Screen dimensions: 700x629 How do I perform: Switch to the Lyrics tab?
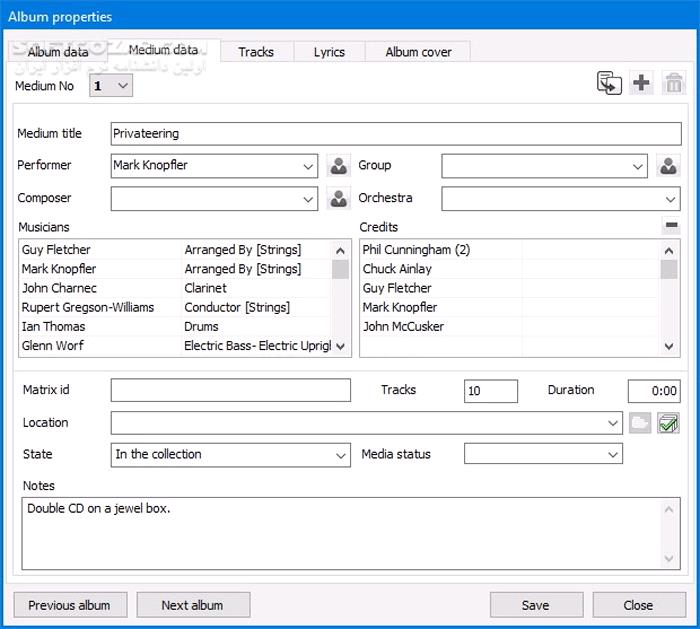tap(329, 52)
